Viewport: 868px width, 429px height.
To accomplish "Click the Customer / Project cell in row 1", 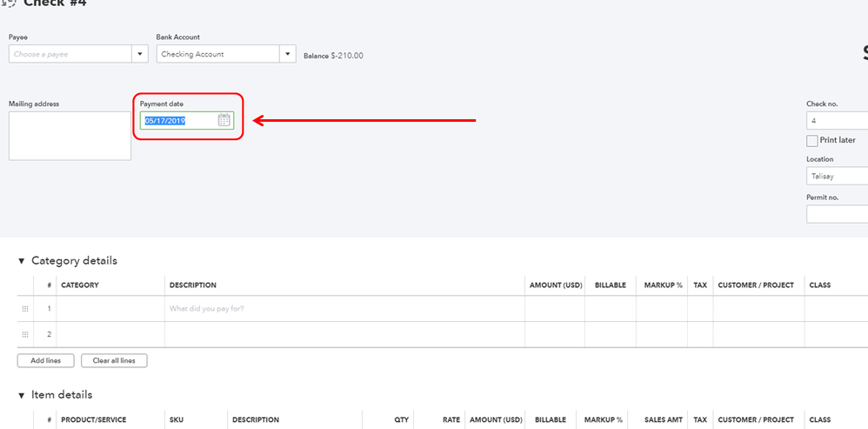I will click(758, 309).
